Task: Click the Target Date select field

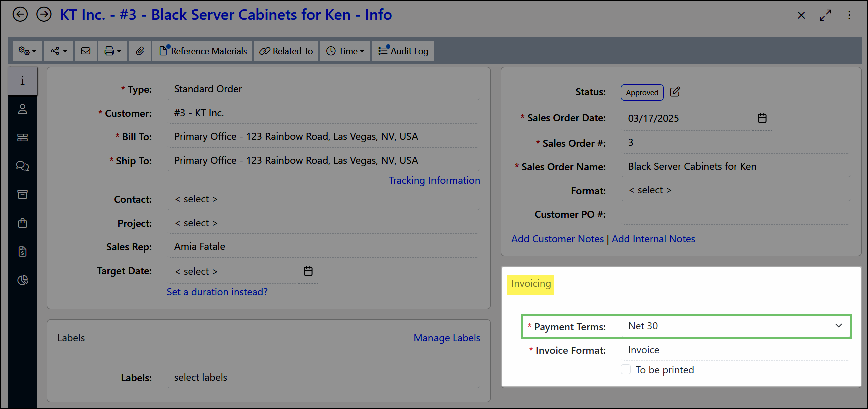Action: [x=233, y=271]
